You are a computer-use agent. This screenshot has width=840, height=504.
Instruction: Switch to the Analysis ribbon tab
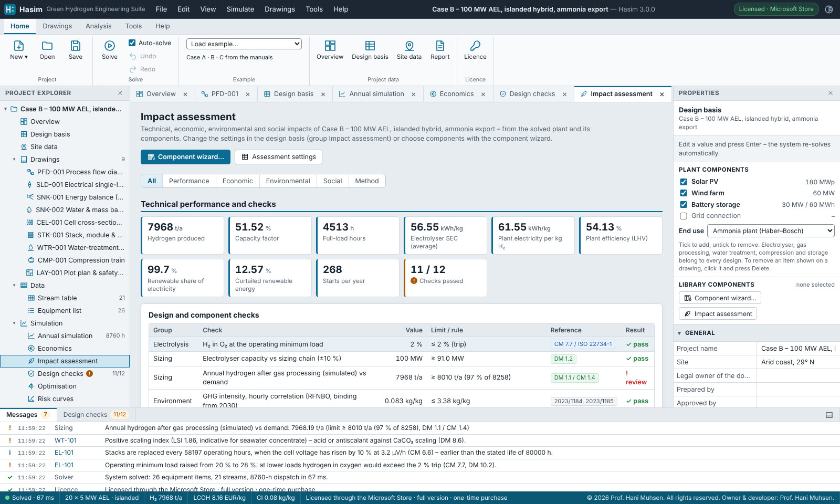point(99,26)
